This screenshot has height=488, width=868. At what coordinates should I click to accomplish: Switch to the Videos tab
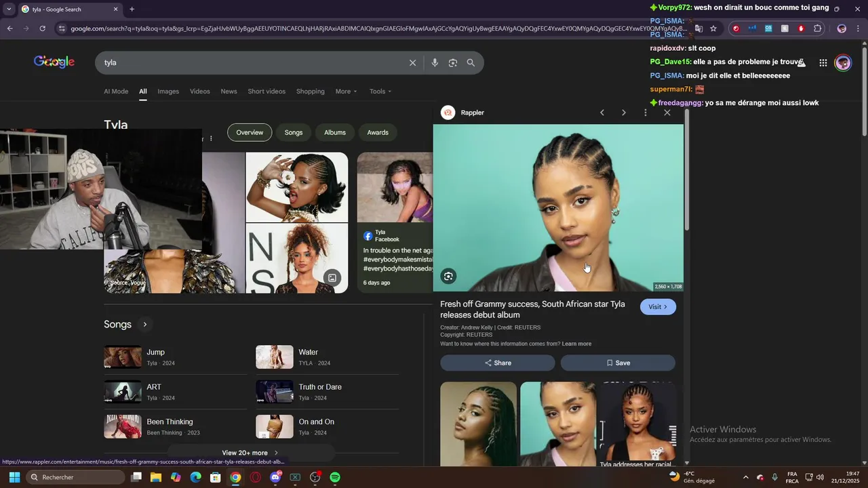(x=200, y=91)
